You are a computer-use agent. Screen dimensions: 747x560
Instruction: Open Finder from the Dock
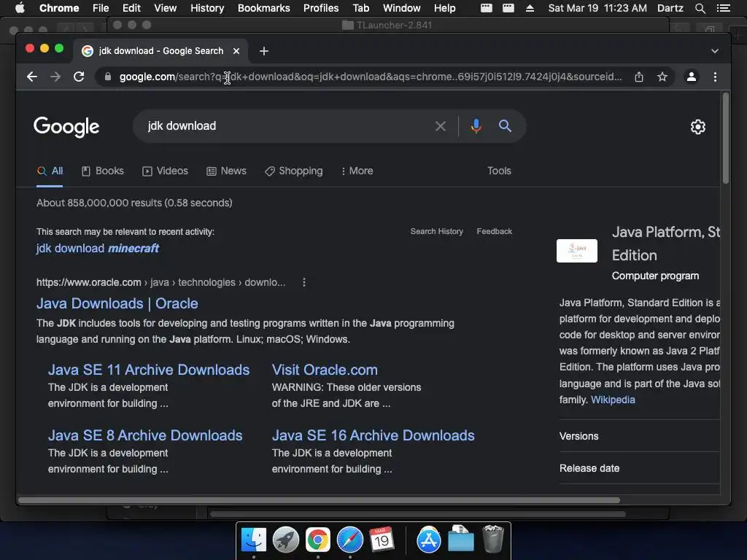tap(253, 540)
